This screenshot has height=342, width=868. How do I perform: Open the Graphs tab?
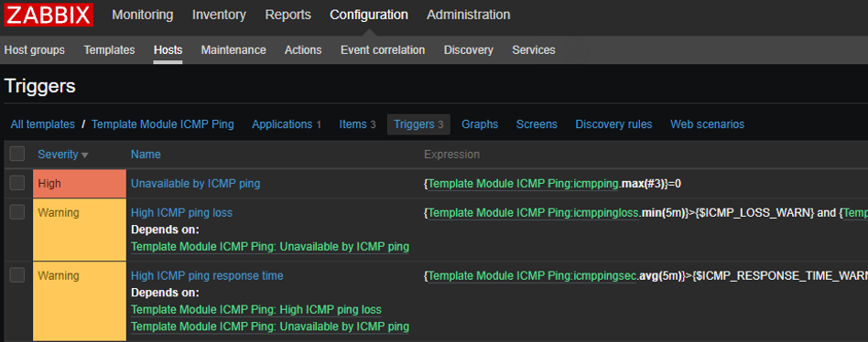(480, 124)
